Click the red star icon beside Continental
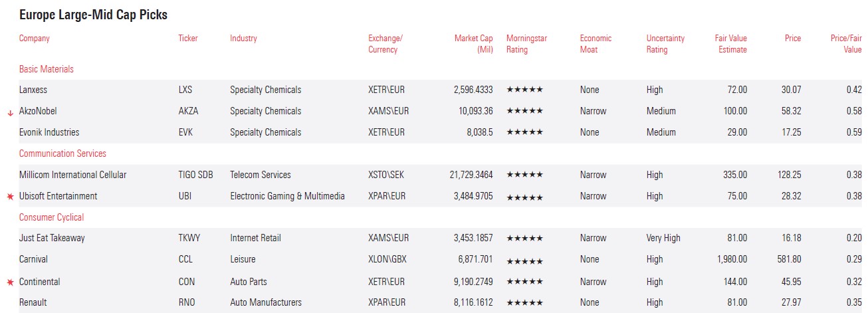 click(10, 282)
